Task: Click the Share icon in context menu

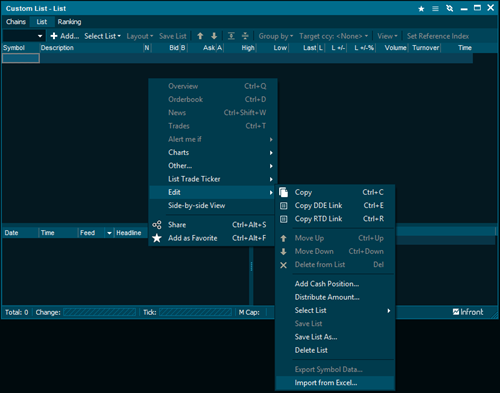Action: [x=157, y=225]
